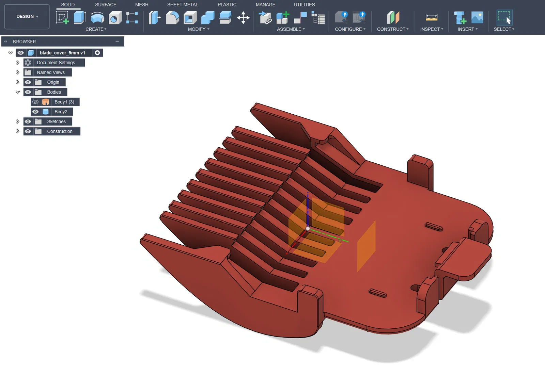Click the Measure tool under Inspect
Image resolution: width=545 pixels, height=392 pixels.
pyautogui.click(x=431, y=17)
